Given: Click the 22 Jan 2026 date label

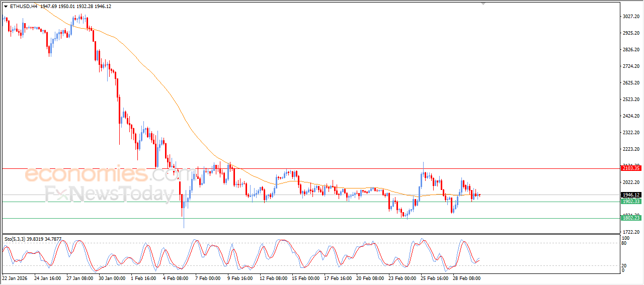Looking at the screenshot, I should tap(14, 277).
